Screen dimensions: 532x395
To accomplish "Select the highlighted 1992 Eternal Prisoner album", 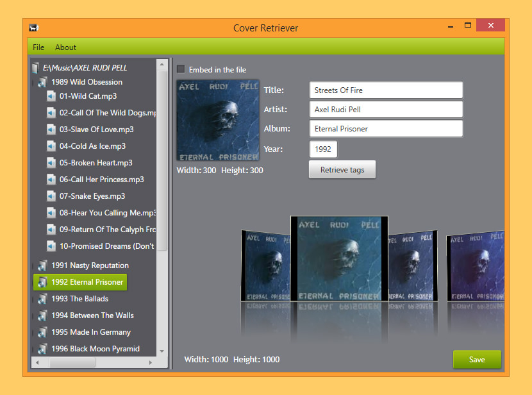I will [x=80, y=282].
